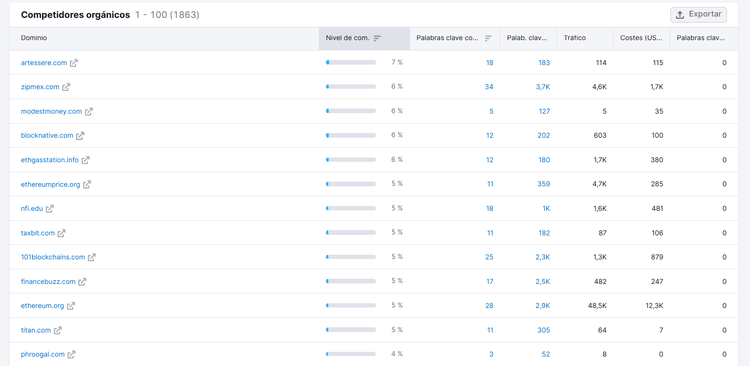Click the competition level bar for phroogal.com
Image resolution: width=750 pixels, height=366 pixels.
(x=351, y=354)
